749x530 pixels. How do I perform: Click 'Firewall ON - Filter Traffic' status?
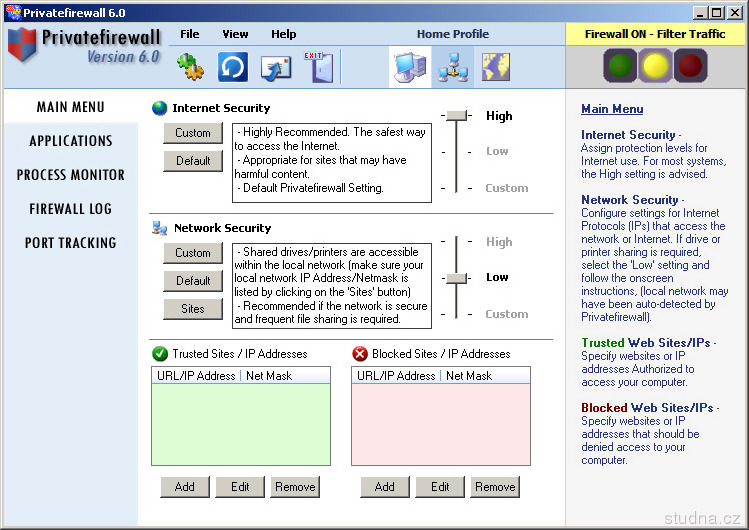click(655, 34)
